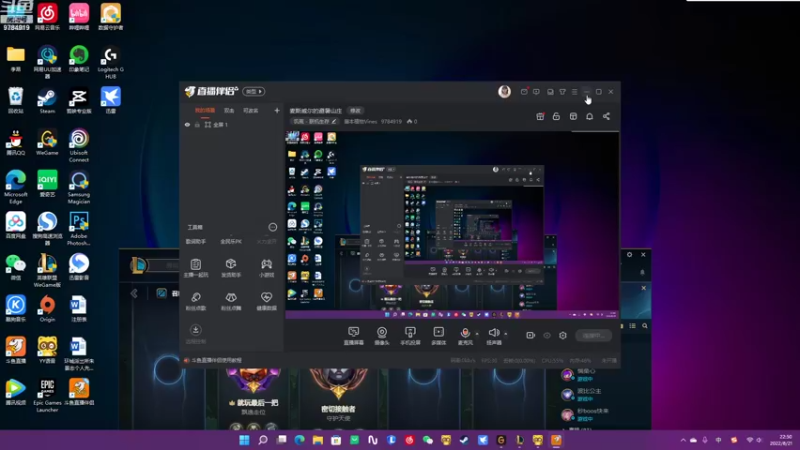Screen dimensions: 800x450
Task: Click the 修改 button next to stream title
Action: point(355,110)
